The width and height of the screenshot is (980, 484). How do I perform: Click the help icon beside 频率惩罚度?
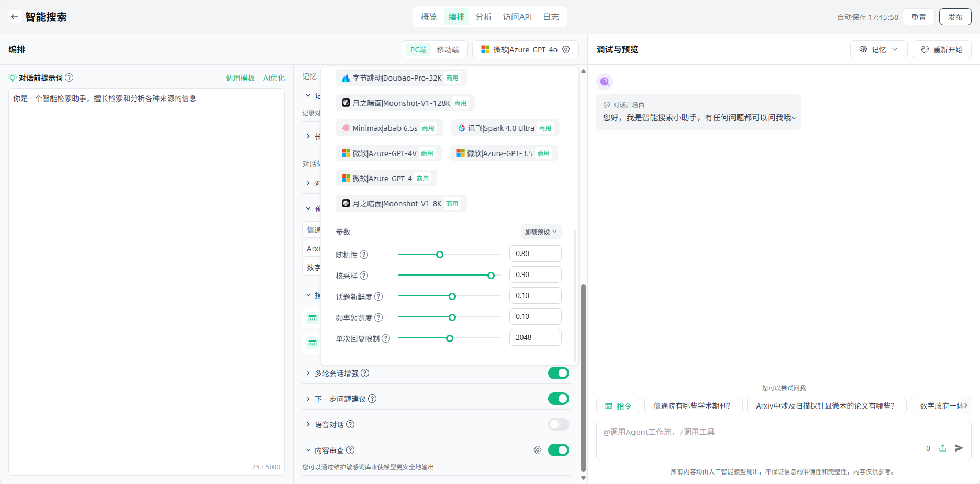pos(378,317)
